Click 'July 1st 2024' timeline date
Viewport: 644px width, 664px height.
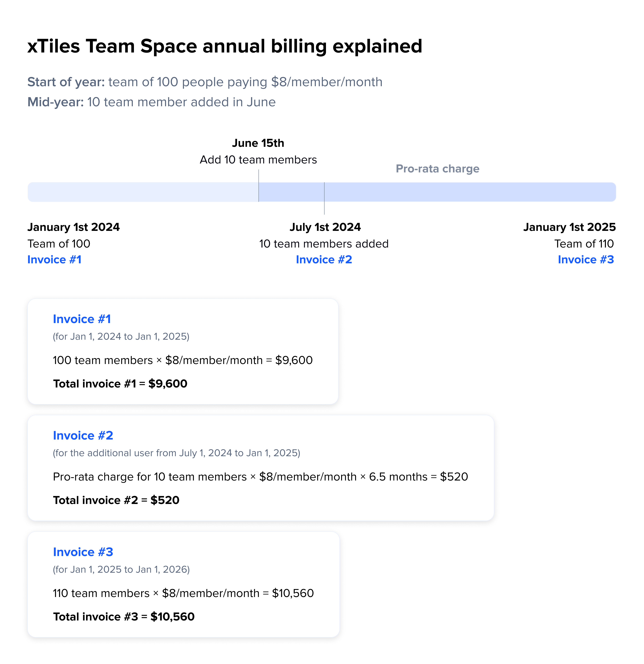tap(325, 227)
